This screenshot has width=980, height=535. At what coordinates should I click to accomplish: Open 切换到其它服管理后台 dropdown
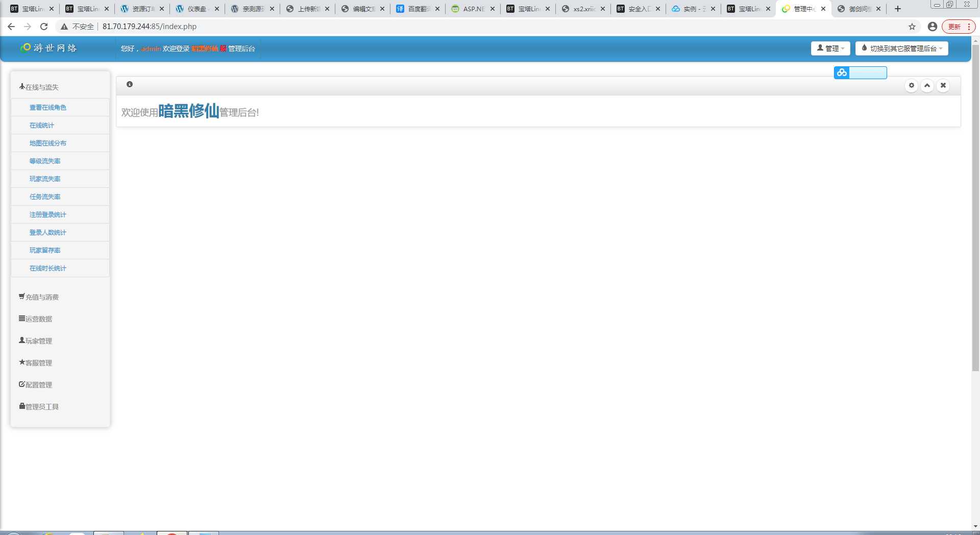pos(901,48)
